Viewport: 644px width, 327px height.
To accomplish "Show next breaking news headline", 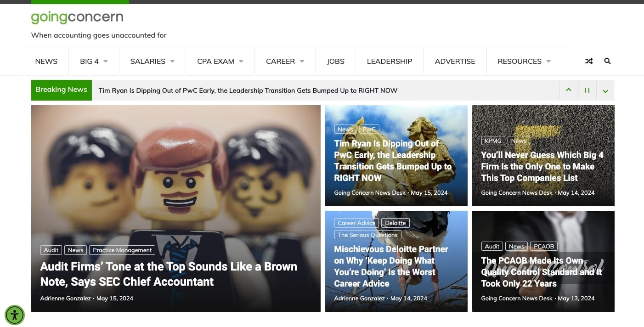I will click(605, 90).
